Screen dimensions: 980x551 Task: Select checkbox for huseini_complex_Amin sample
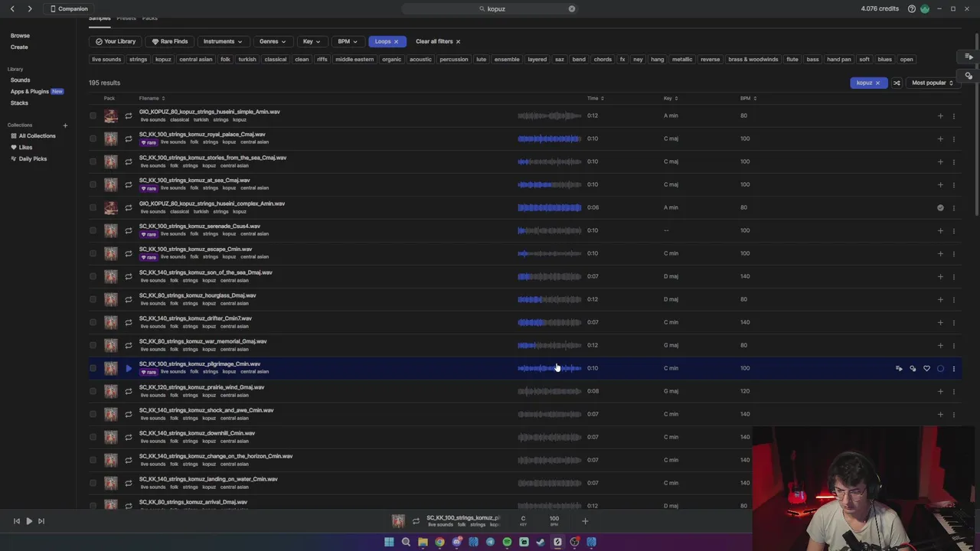93,207
